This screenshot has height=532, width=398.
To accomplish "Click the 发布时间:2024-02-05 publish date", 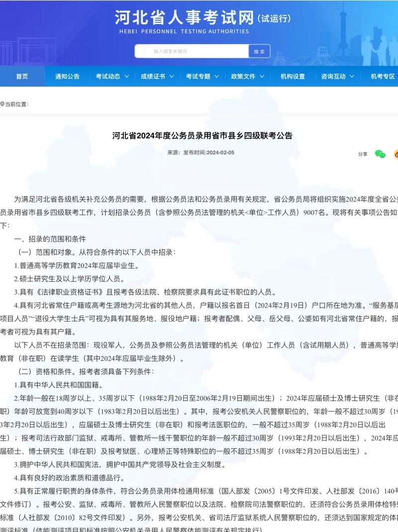I will (208, 153).
